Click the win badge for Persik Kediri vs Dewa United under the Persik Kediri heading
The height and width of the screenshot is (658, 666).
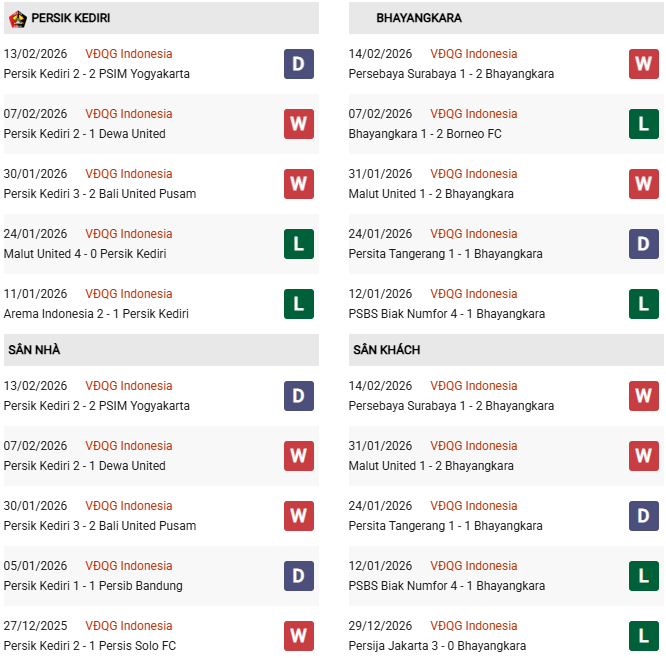click(x=298, y=124)
